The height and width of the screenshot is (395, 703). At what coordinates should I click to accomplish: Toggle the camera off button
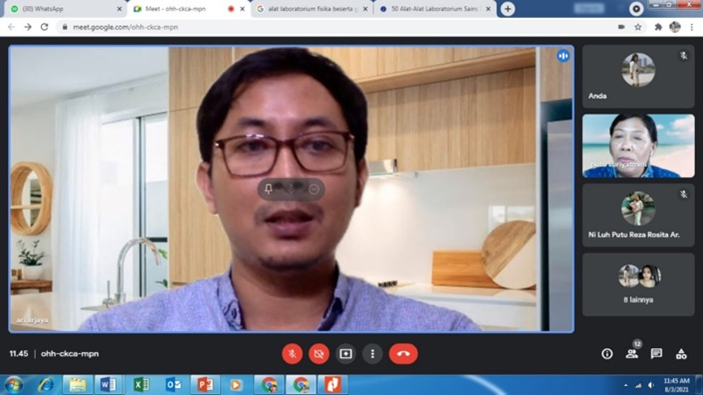(x=319, y=354)
